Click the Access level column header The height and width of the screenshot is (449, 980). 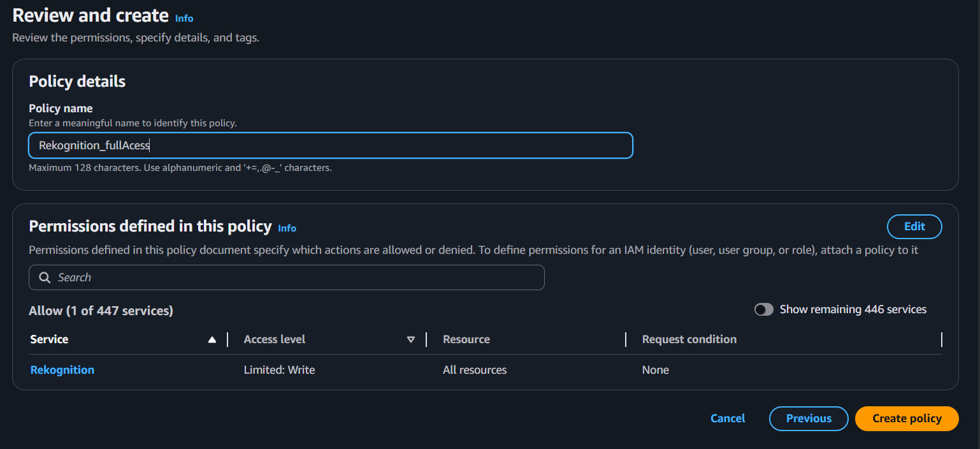tap(275, 339)
